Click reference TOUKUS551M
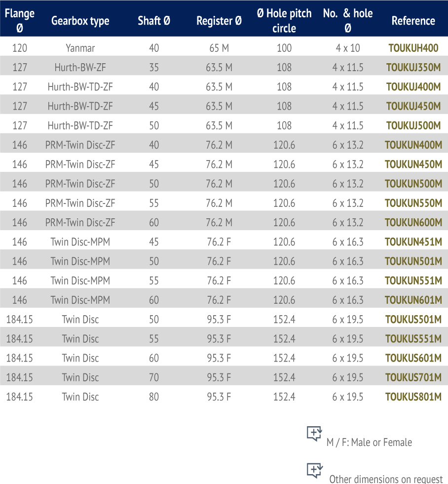This screenshot has width=448, height=484. (413, 339)
